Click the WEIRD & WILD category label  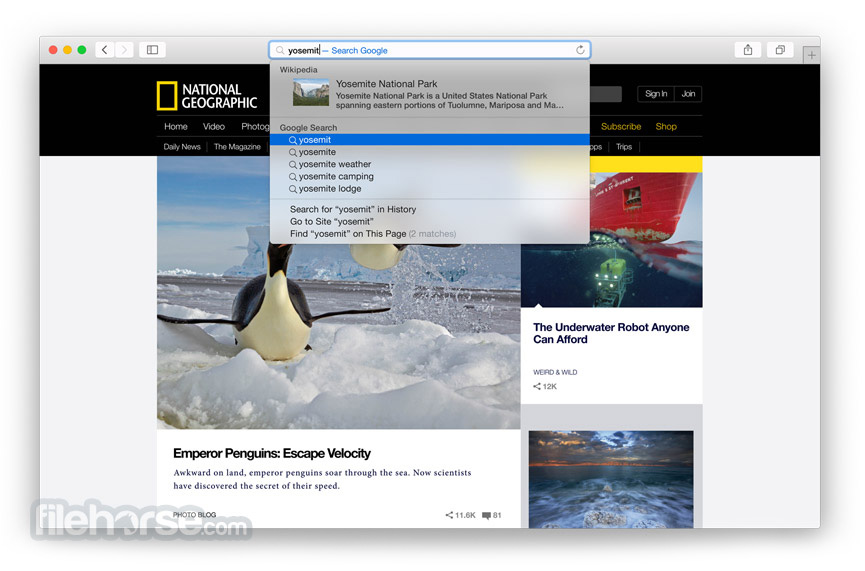tap(555, 372)
